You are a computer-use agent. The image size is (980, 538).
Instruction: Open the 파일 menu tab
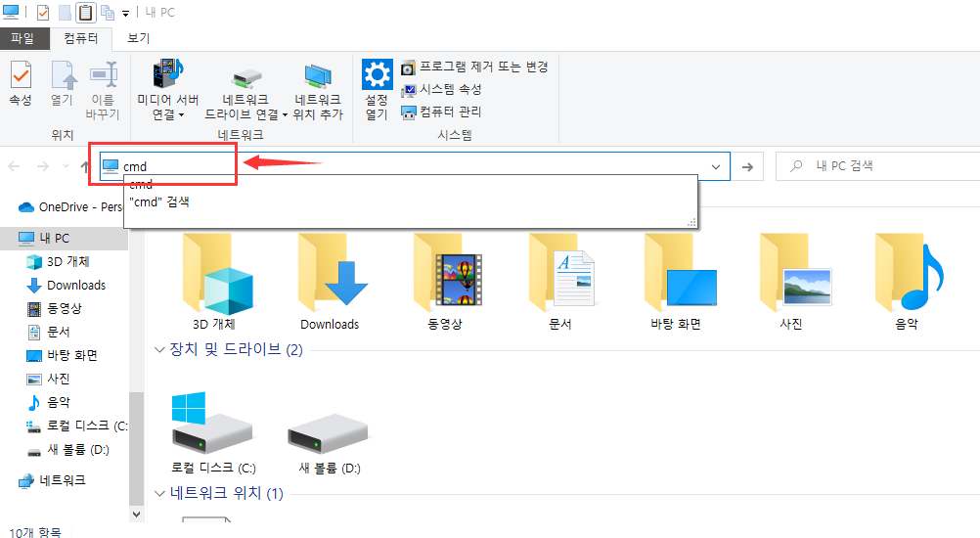[x=23, y=38]
